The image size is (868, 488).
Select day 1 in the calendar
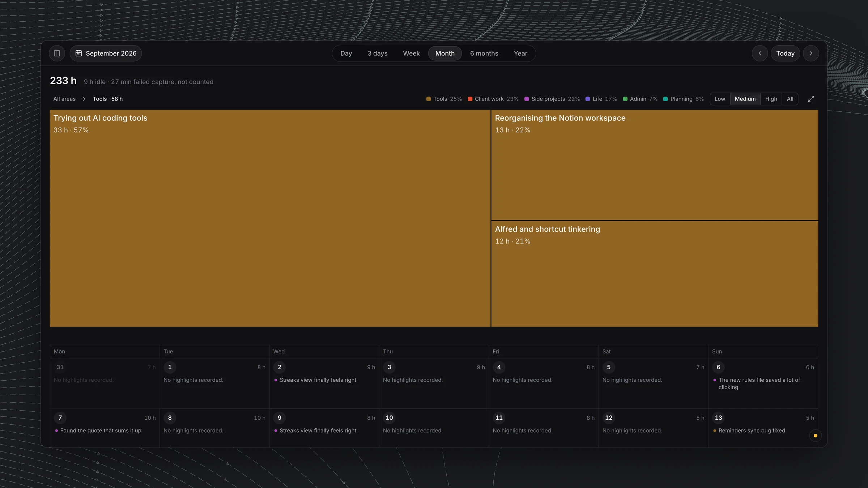click(170, 367)
